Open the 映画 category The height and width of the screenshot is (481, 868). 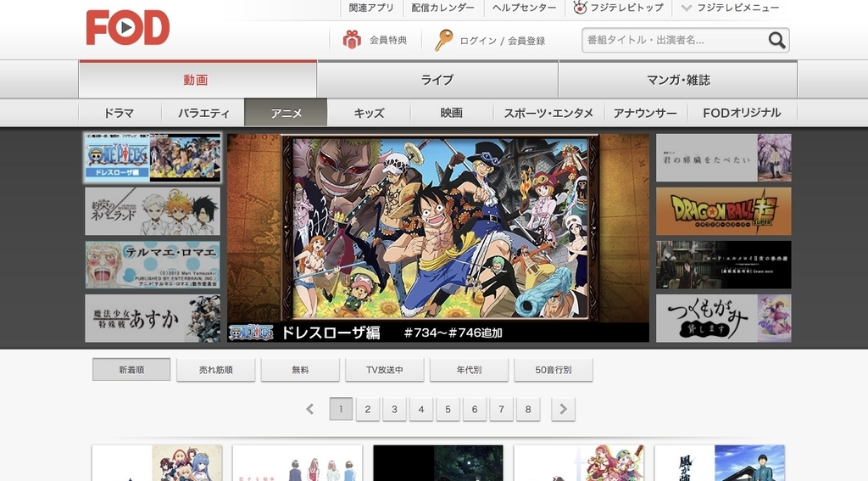452,113
